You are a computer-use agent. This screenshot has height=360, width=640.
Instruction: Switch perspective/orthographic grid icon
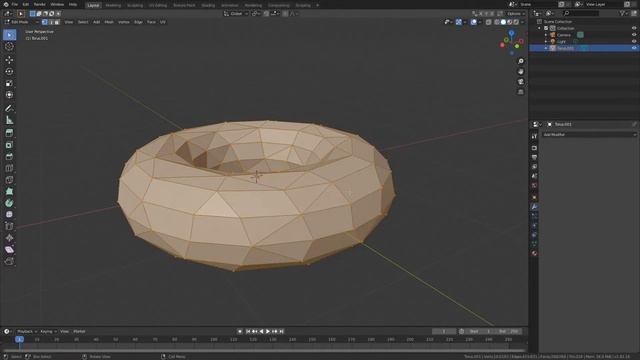(x=521, y=92)
